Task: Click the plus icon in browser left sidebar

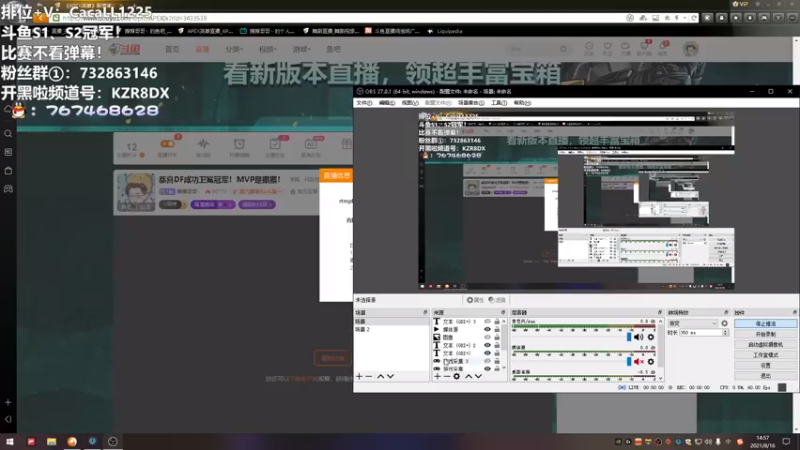Action: coord(8,402)
